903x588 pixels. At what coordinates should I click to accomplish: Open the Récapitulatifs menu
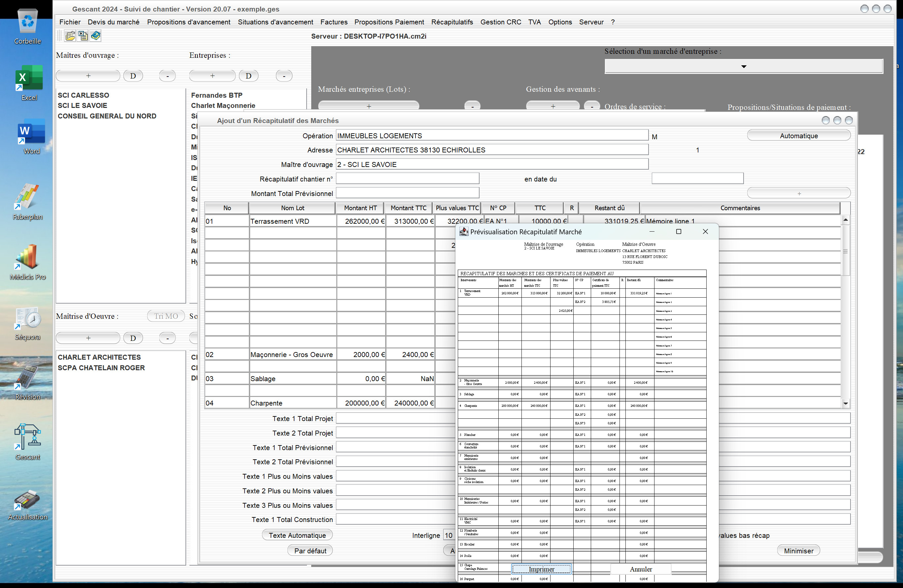452,22
